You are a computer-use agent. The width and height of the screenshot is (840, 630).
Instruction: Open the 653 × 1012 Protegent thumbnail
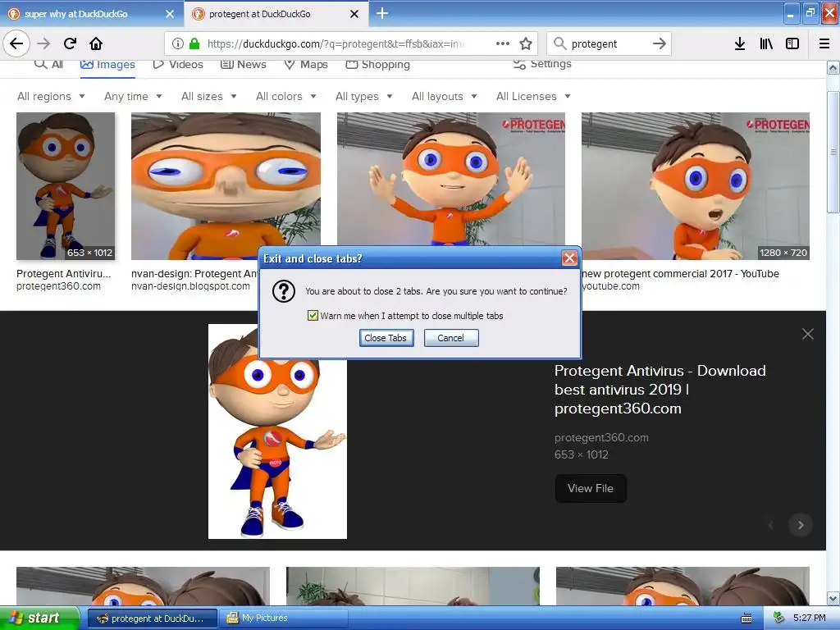click(x=66, y=186)
